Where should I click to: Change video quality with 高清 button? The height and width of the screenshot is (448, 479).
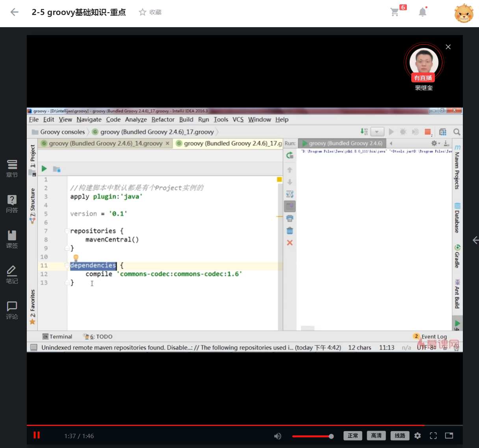point(377,435)
